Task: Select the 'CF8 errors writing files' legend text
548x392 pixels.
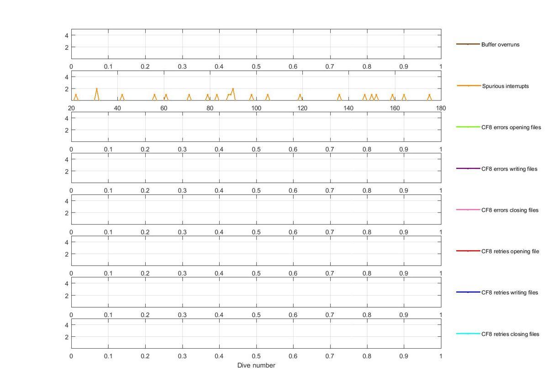Action: (509, 169)
